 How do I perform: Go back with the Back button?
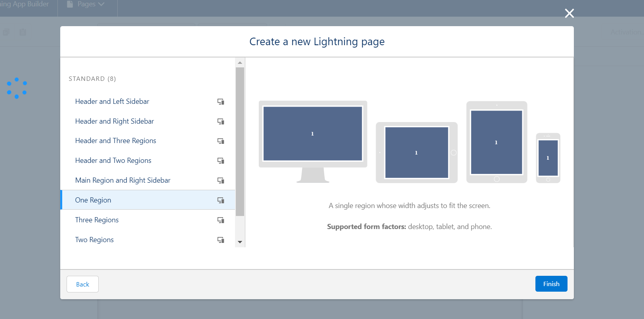82,284
